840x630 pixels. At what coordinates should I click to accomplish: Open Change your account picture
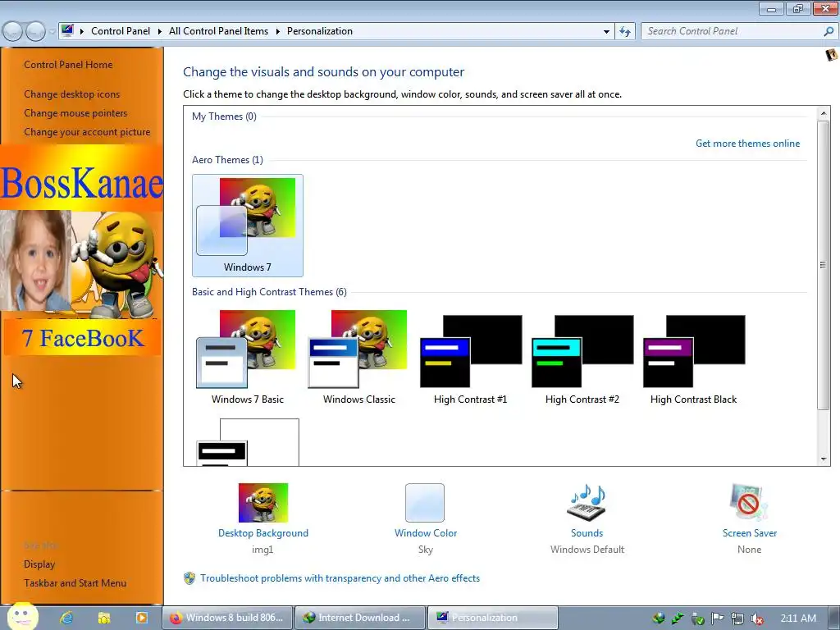coord(87,132)
